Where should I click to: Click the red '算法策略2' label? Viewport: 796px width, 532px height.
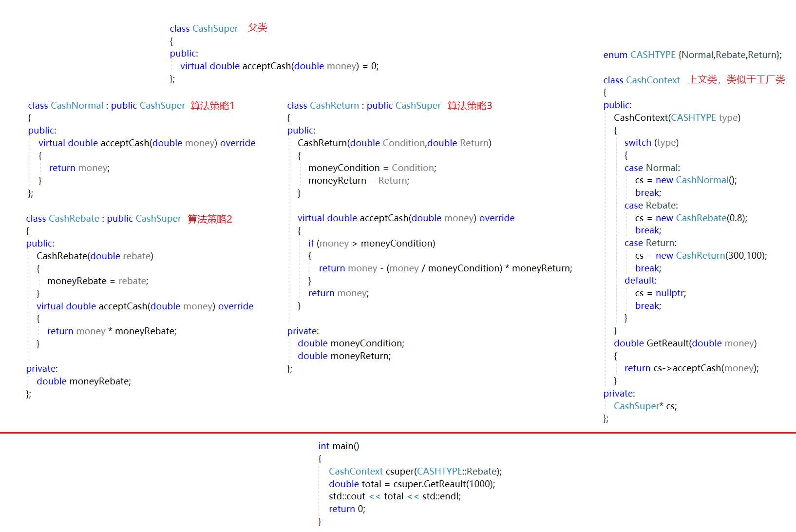[x=210, y=219]
